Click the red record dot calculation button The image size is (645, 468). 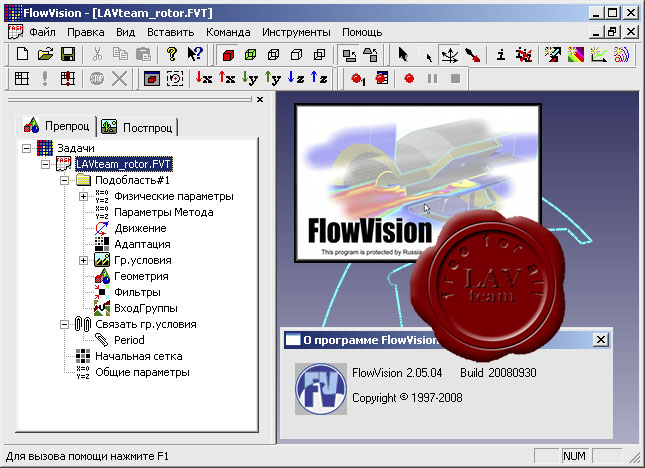point(409,78)
